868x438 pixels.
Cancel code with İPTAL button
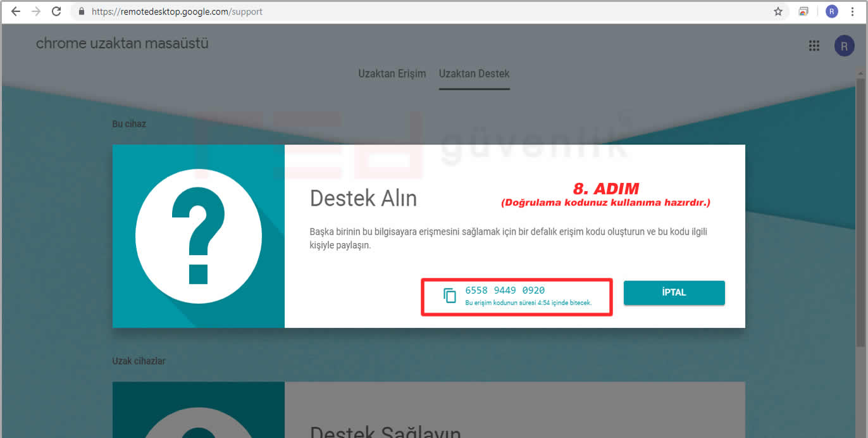tap(674, 292)
